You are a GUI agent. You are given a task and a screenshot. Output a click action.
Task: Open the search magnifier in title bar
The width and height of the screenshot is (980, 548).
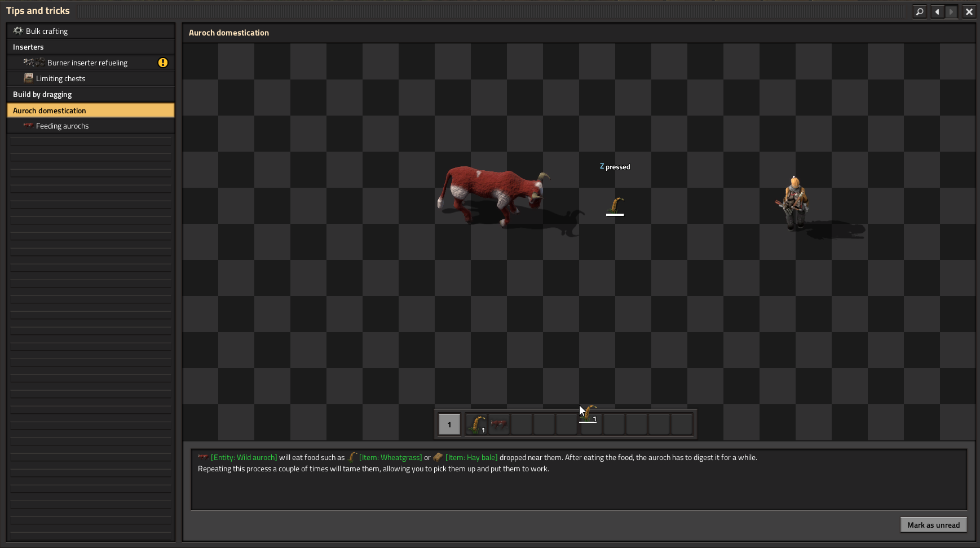pos(920,11)
